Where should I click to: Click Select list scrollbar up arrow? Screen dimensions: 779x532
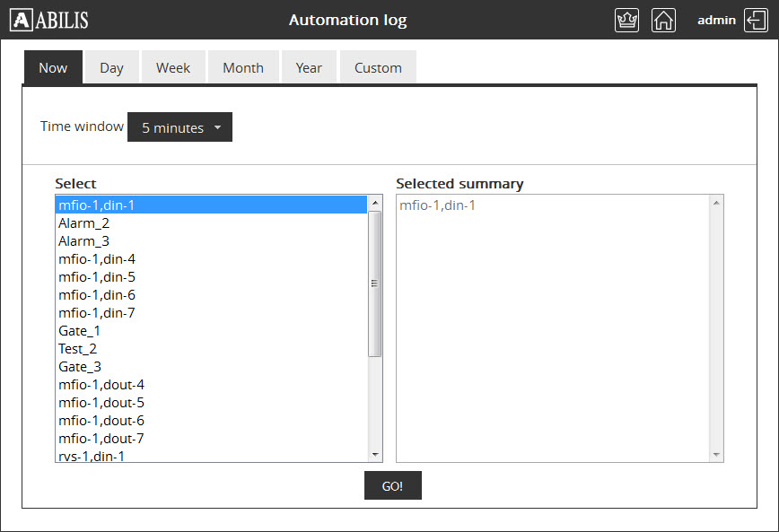click(x=375, y=203)
